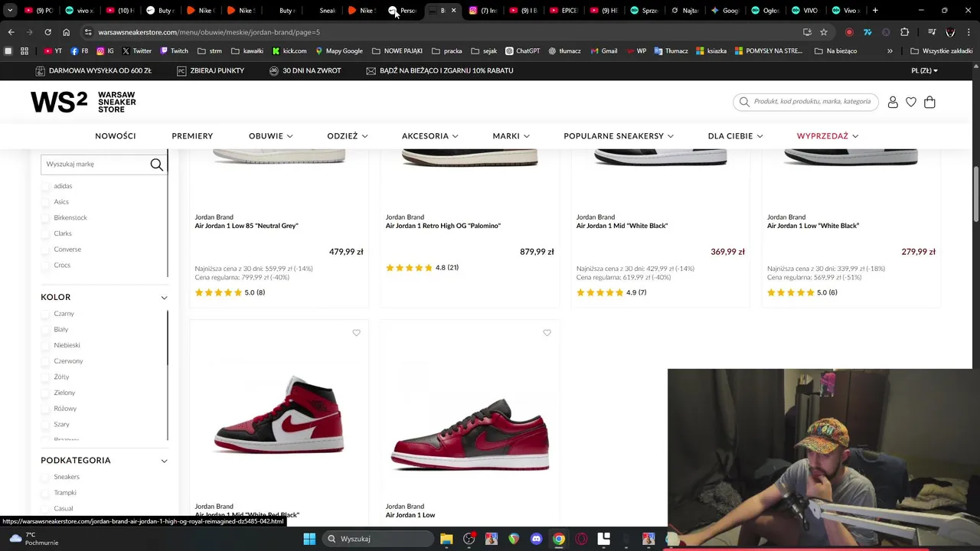980x551 pixels.
Task: Open Air Jordan 1 Mid "White Black" link
Action: pyautogui.click(x=622, y=226)
